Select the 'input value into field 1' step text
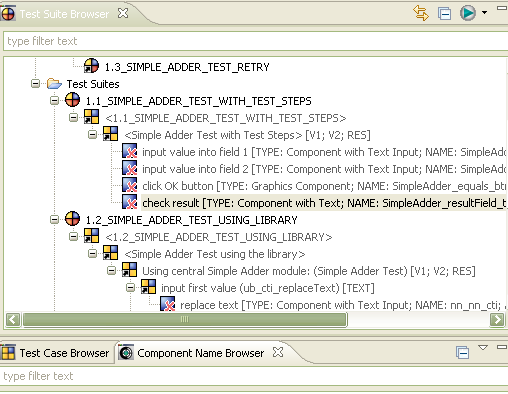This screenshot has height=394, width=508. [195, 152]
